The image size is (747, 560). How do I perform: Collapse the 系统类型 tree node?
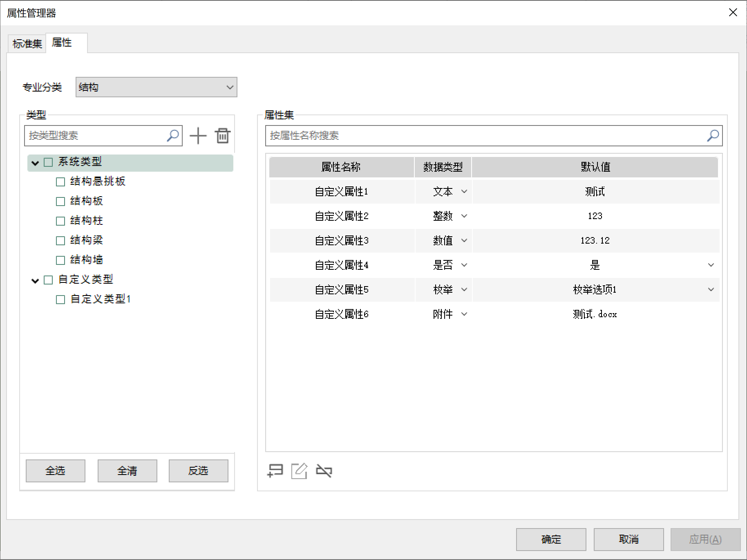35,163
